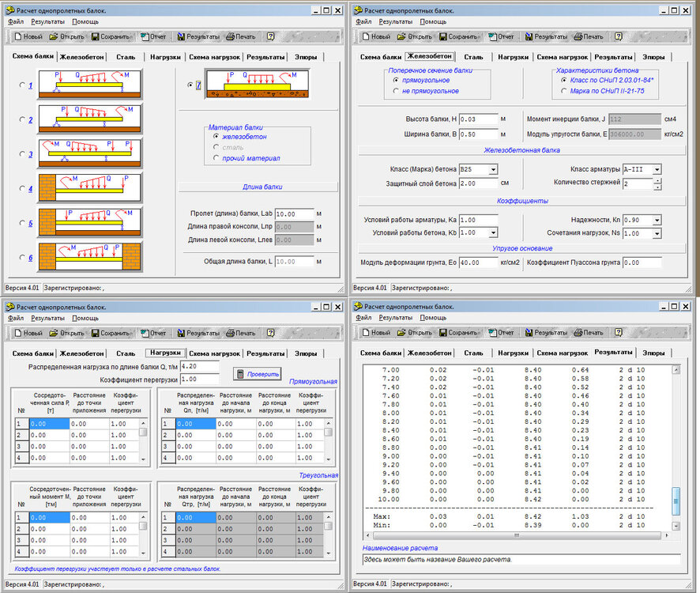Click Отчет in the window showing the results table
This screenshot has height=593, width=700.
pyautogui.click(x=501, y=333)
